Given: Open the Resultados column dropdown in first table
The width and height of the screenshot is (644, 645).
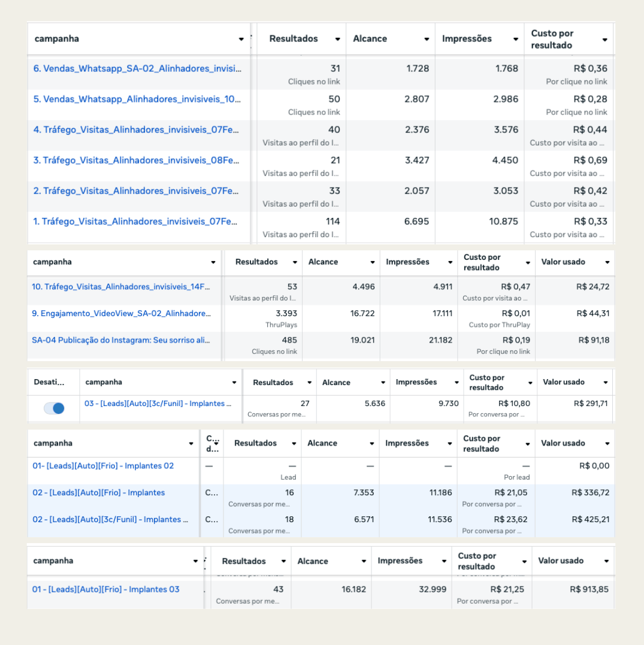Looking at the screenshot, I should click(x=338, y=38).
